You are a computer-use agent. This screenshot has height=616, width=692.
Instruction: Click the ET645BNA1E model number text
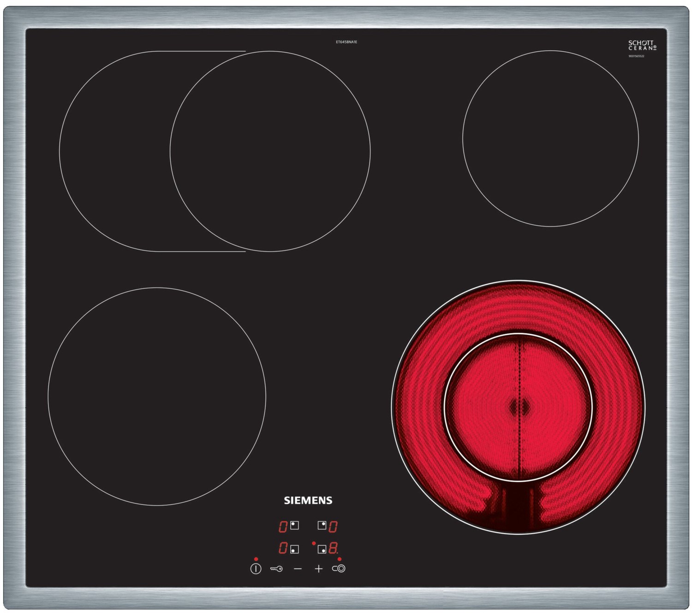point(346,42)
